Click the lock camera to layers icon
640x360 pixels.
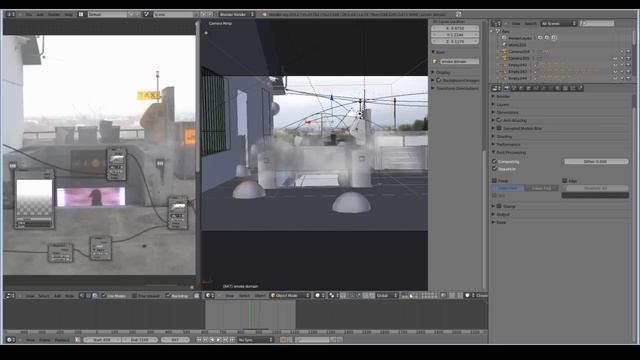[x=444, y=296]
